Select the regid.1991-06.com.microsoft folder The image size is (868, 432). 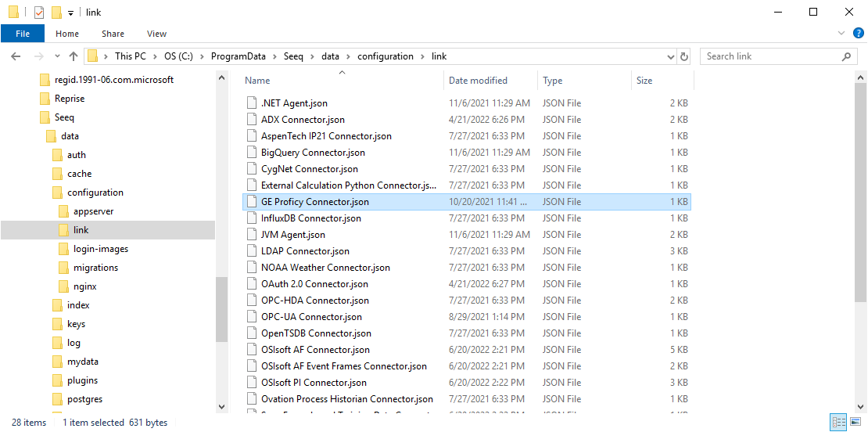click(x=114, y=80)
